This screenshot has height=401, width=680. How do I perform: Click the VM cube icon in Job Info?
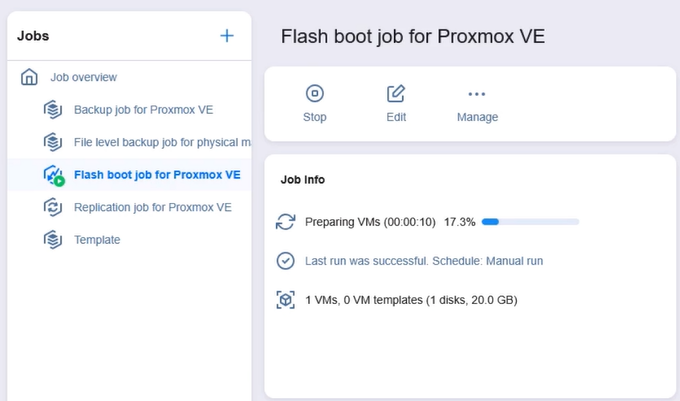click(286, 299)
